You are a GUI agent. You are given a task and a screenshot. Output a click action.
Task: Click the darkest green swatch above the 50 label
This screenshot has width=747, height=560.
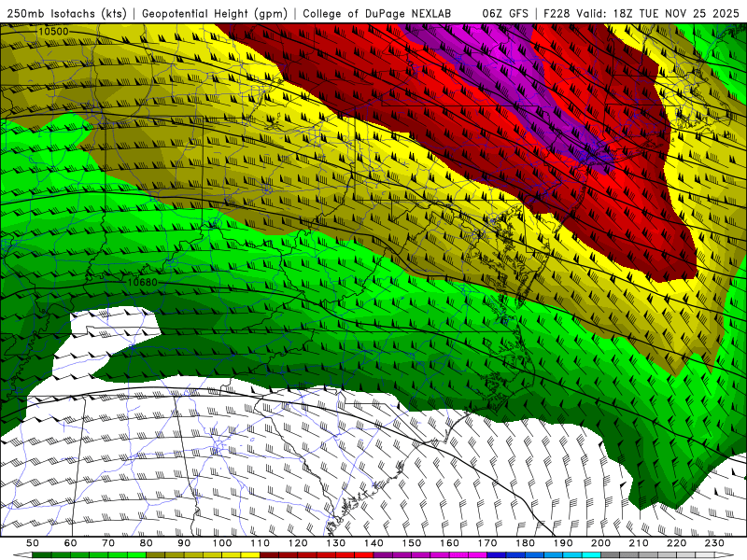(41, 555)
